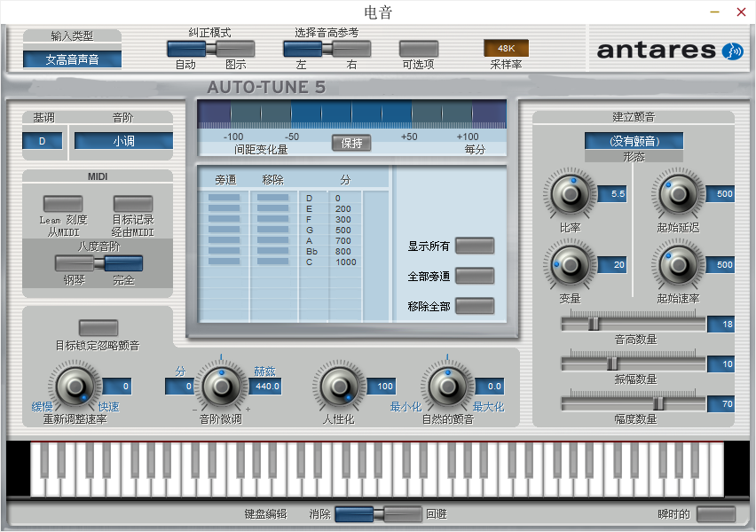
Task: Click the 音高数量 slider handle
Action: 594,324
